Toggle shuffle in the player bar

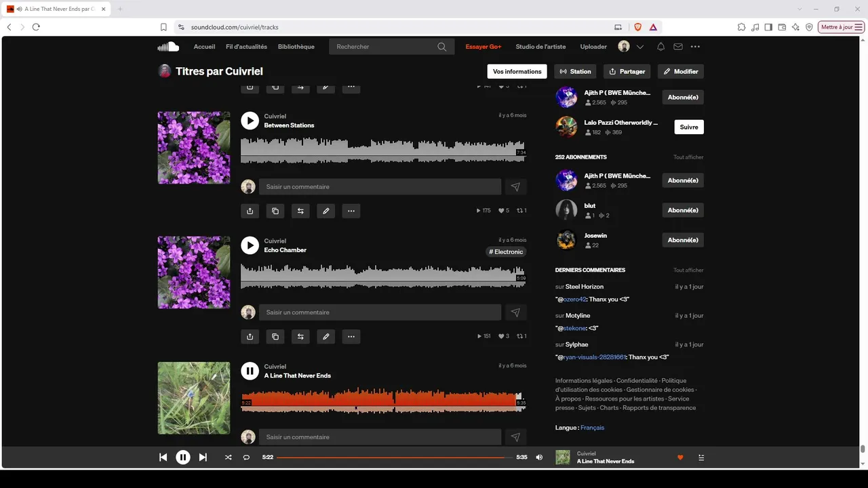(228, 457)
